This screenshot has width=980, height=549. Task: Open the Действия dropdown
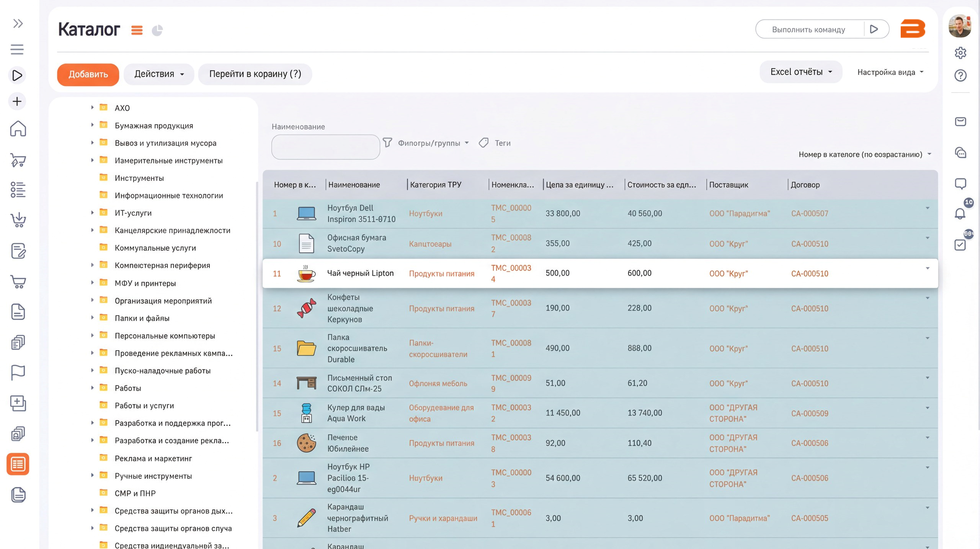(159, 74)
